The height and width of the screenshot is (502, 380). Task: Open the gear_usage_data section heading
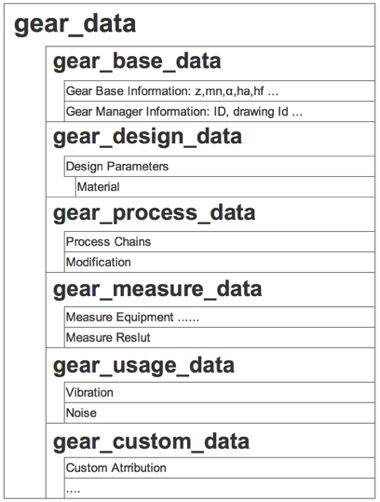(144, 366)
